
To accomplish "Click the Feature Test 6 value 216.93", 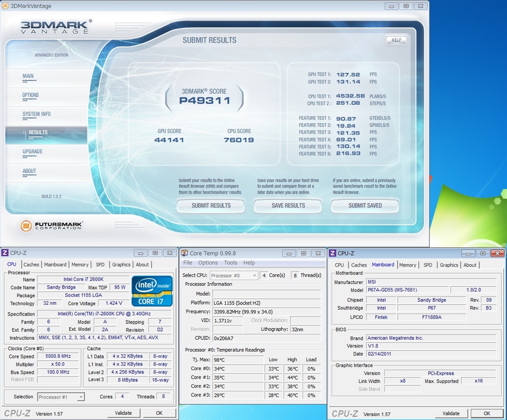I will pos(348,153).
